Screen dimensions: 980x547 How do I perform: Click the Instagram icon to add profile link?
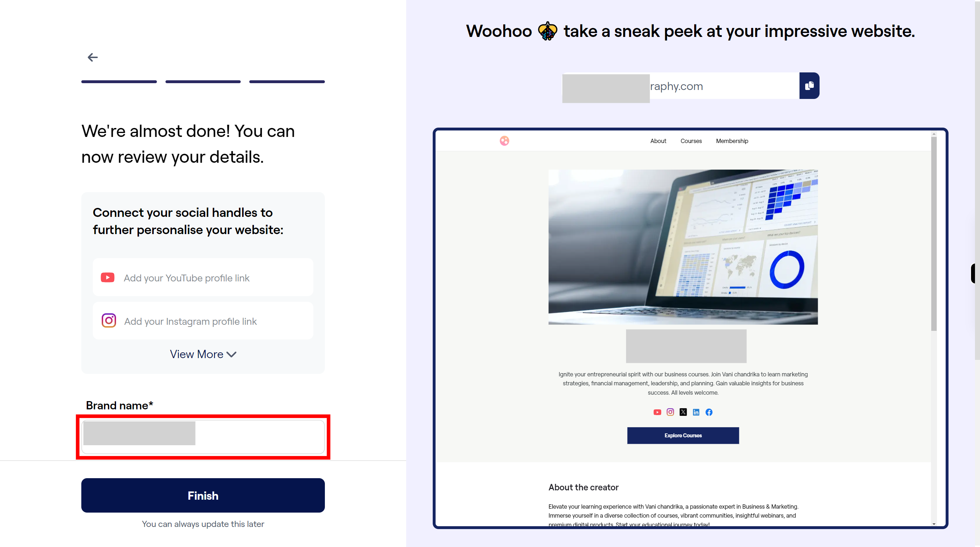point(109,320)
